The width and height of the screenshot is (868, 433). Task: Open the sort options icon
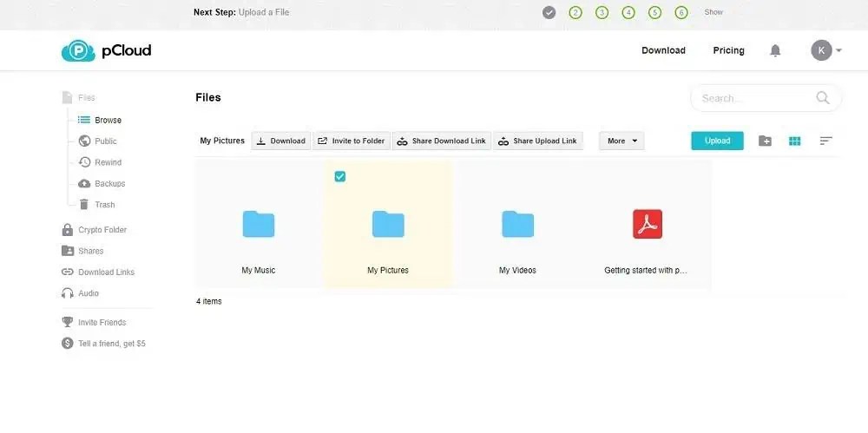(x=826, y=141)
